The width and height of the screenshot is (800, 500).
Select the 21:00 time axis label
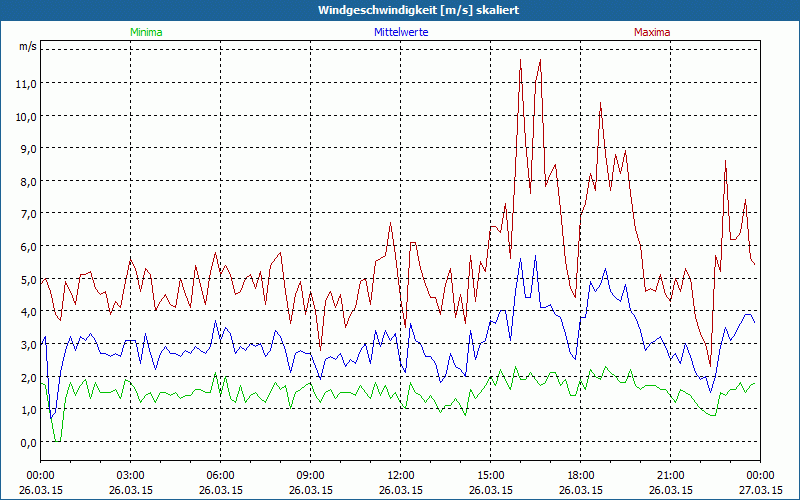coord(670,475)
